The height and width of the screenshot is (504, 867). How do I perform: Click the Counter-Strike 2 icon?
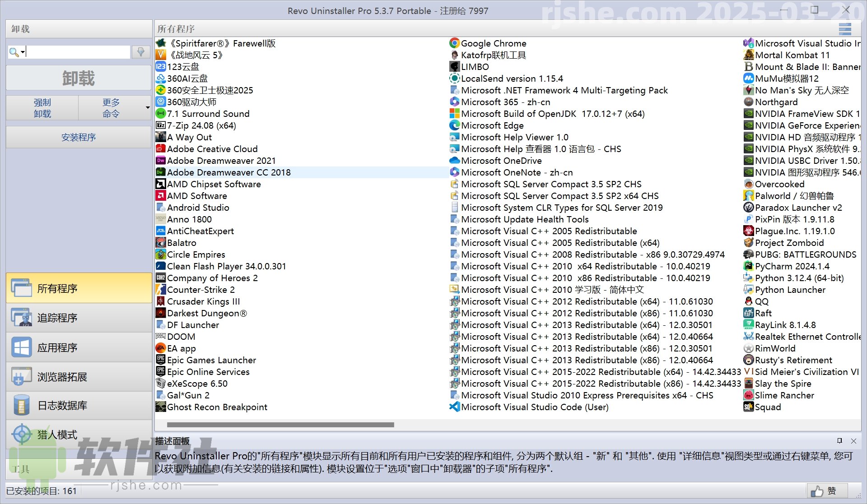click(160, 290)
